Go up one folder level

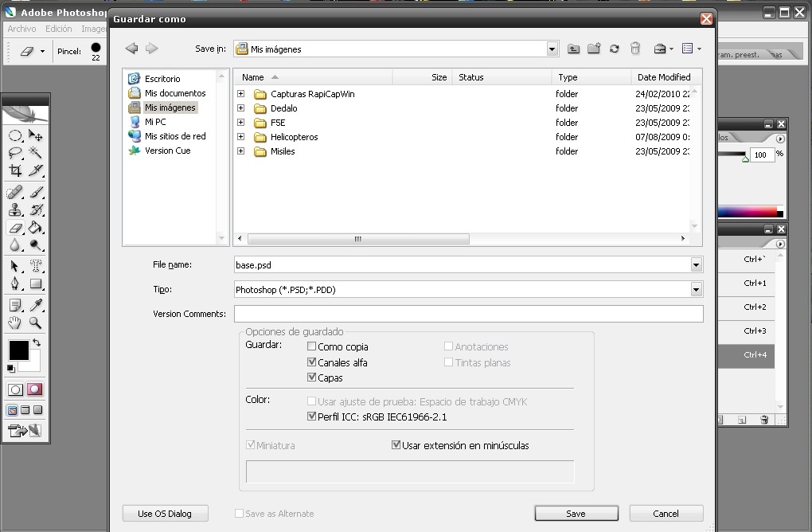pyautogui.click(x=573, y=49)
